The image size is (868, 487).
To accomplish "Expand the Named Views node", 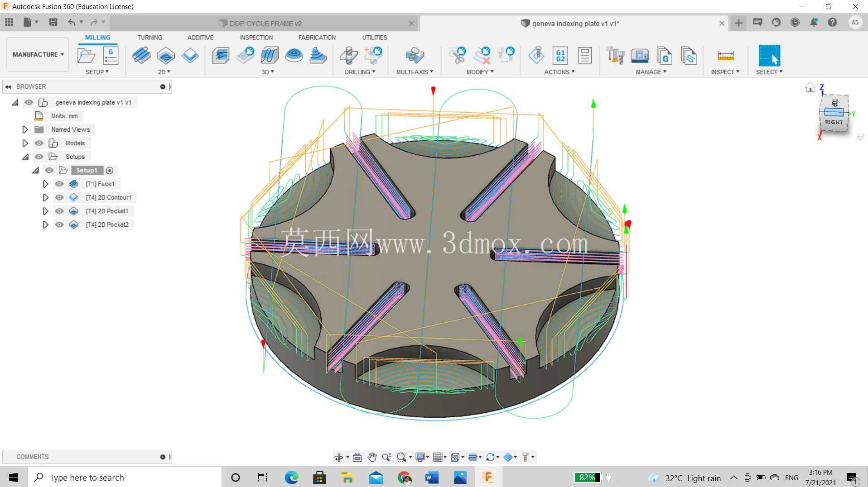I will [x=25, y=129].
